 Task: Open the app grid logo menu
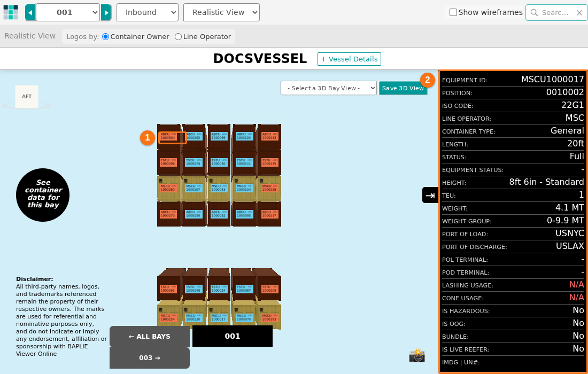click(11, 12)
